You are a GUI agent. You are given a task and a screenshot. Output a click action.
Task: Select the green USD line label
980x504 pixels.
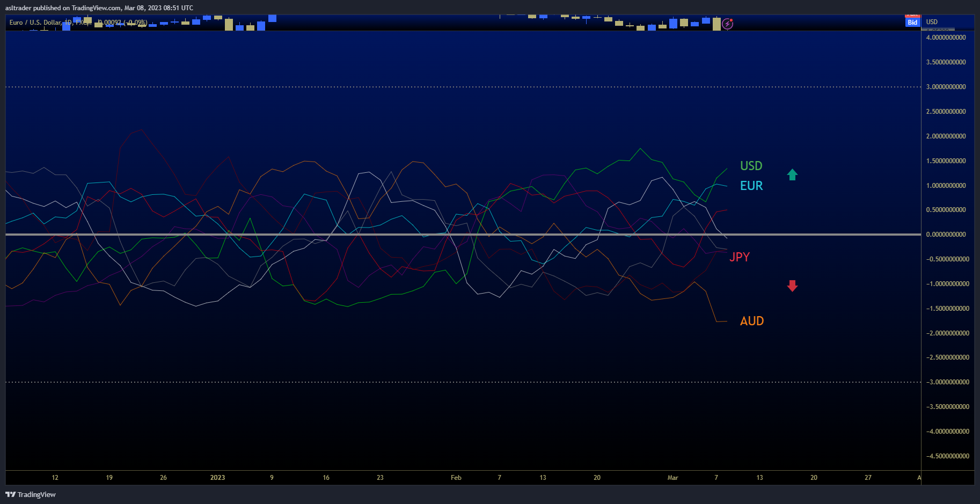(751, 166)
